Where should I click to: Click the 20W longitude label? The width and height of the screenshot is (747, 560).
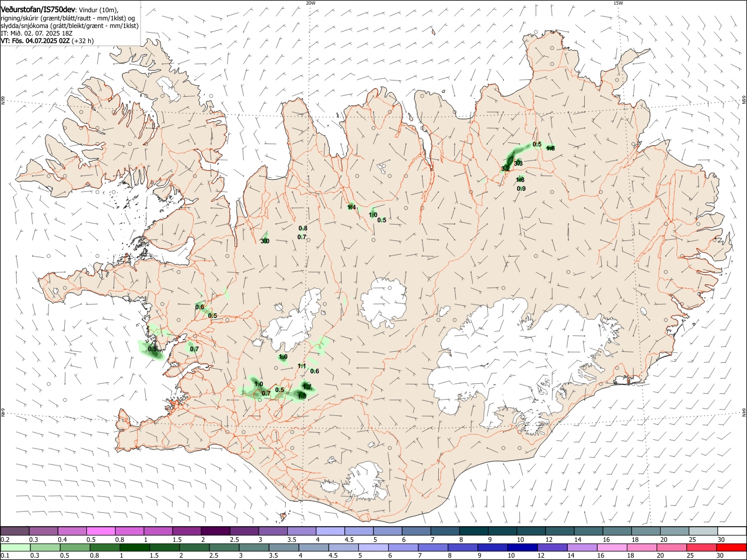(310, 3)
